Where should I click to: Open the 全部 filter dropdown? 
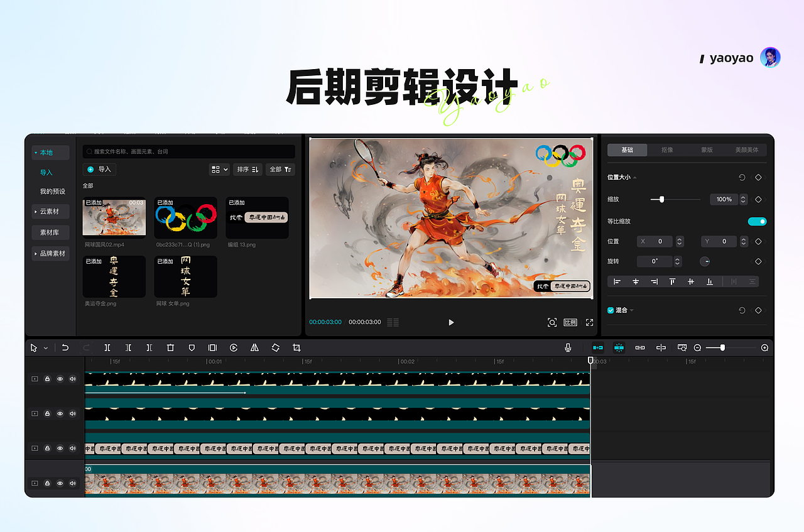tap(280, 169)
